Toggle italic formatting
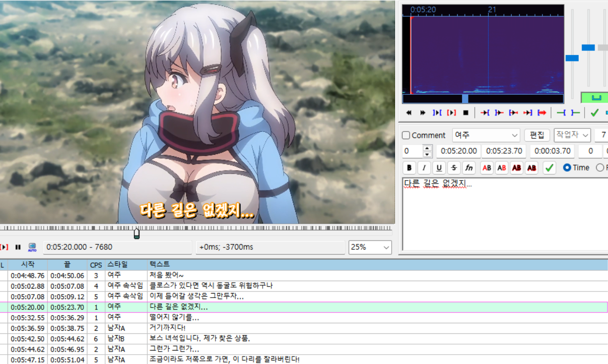608x364 pixels. tap(424, 168)
